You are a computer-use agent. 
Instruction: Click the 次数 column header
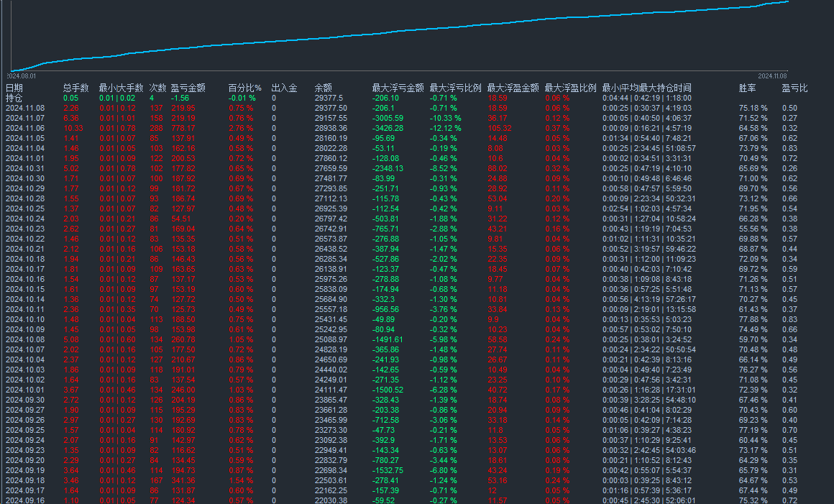158,88
